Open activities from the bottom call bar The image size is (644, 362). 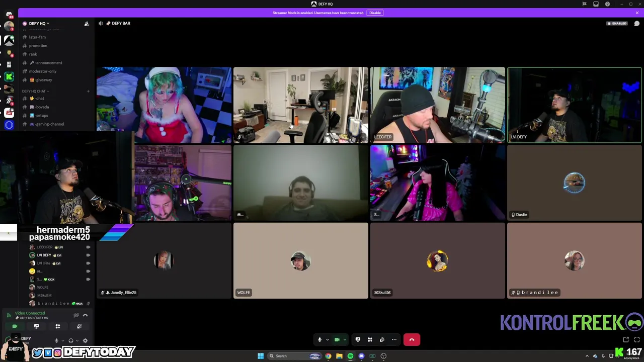(x=370, y=340)
